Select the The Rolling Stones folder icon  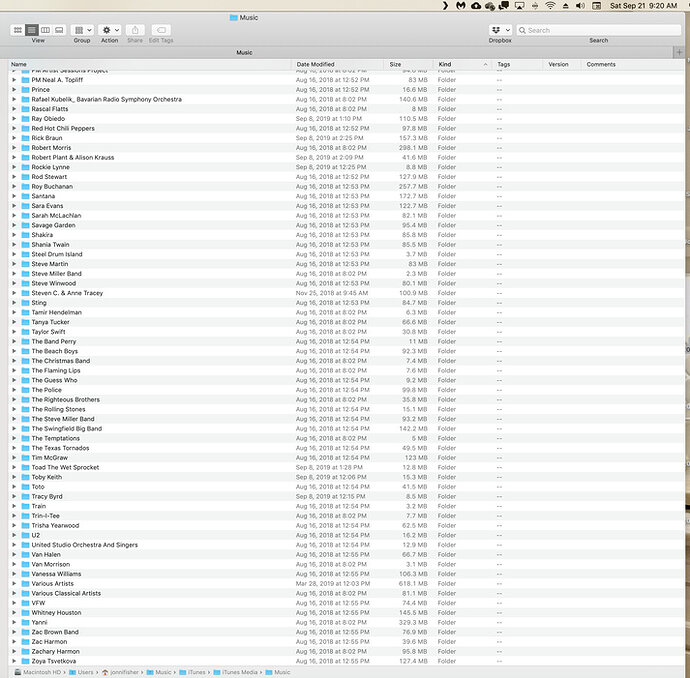point(26,409)
